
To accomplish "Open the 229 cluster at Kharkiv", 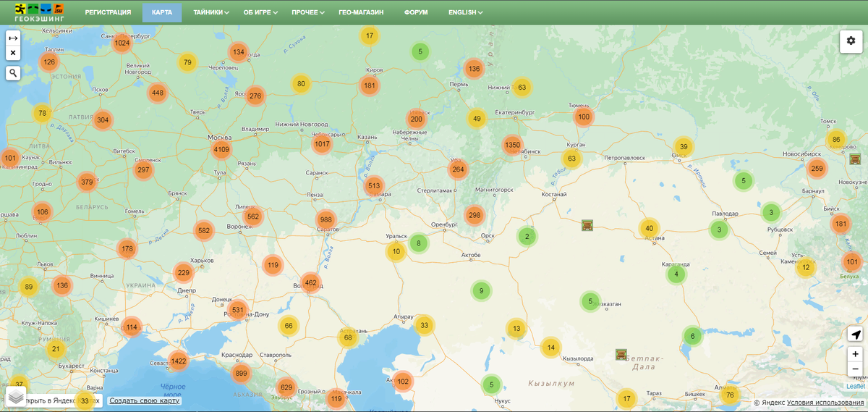I will (184, 273).
